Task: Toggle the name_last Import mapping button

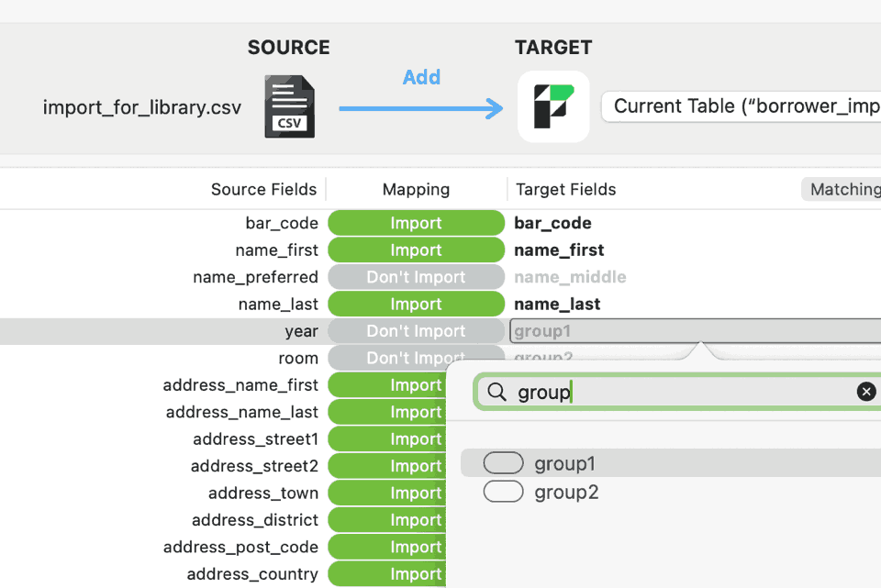Action: click(x=416, y=304)
